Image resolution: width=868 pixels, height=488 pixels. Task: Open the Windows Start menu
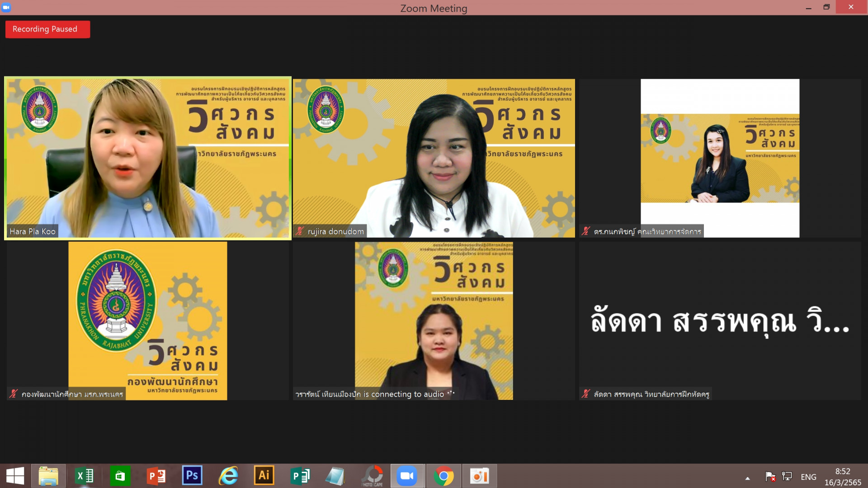tap(15, 476)
